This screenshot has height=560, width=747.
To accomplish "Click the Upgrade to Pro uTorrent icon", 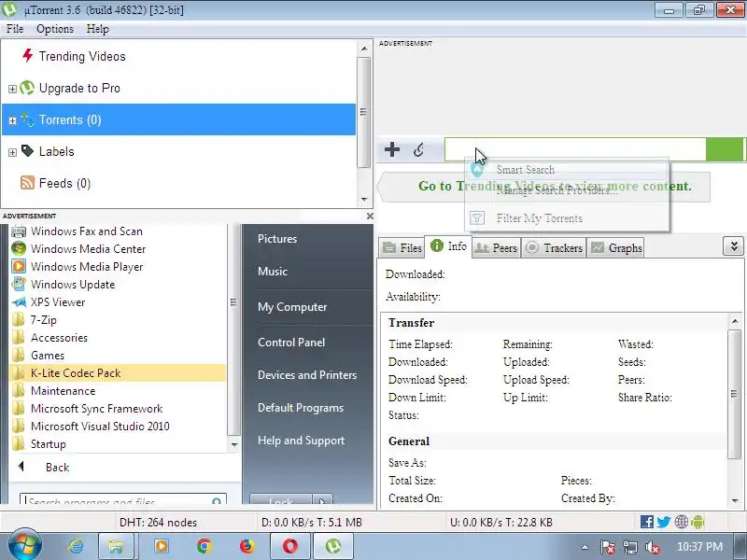I will tap(27, 88).
